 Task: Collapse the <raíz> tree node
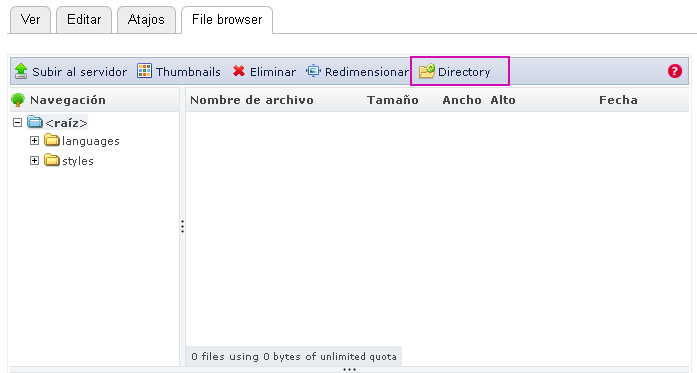pyautogui.click(x=17, y=122)
